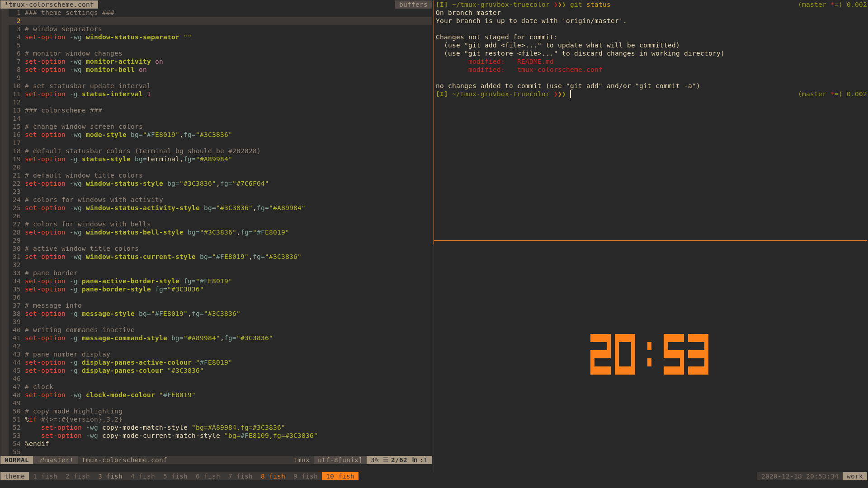Click the tmux filetype indicator
The image size is (868, 488).
click(x=301, y=460)
